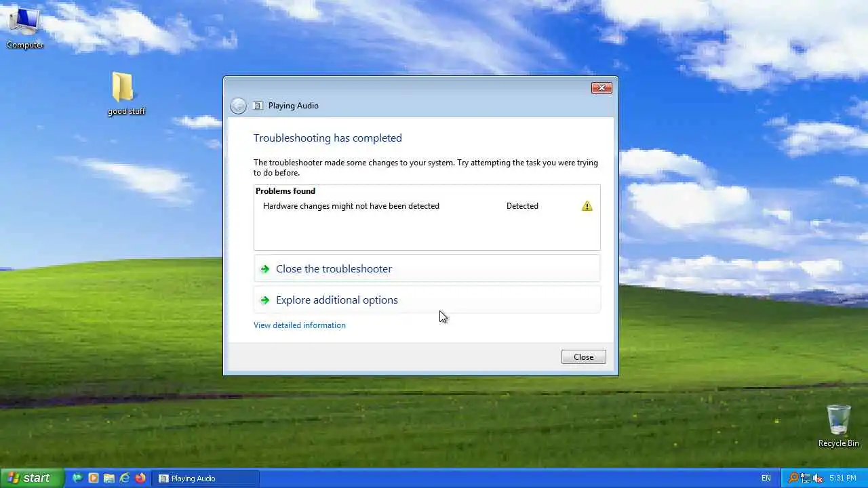Open the Computer desktop icon
868x488 pixels.
coord(25,28)
